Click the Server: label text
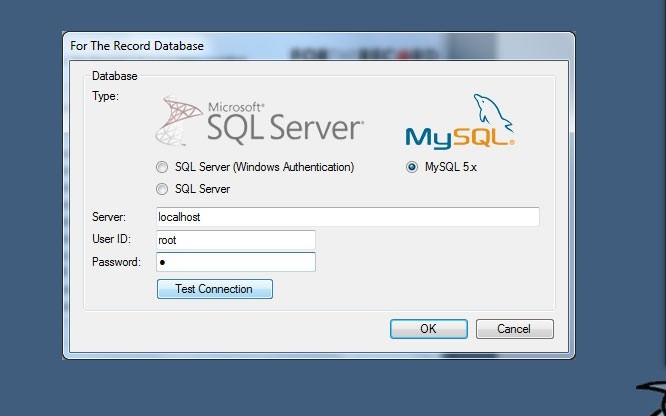 tap(108, 217)
